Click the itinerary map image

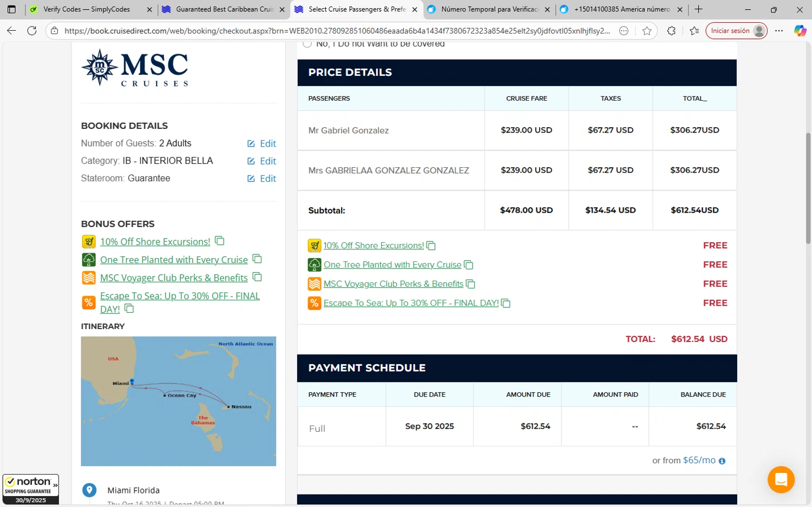point(179,401)
